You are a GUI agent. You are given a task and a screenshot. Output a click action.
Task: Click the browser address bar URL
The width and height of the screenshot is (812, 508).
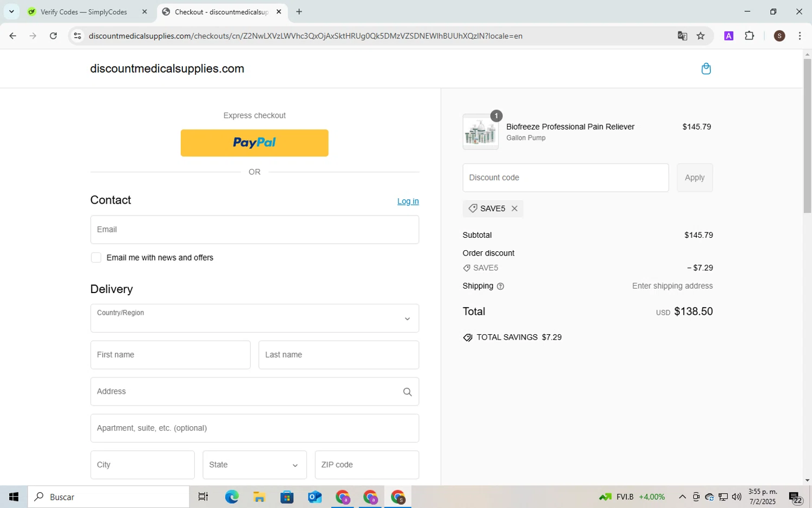coord(305,36)
